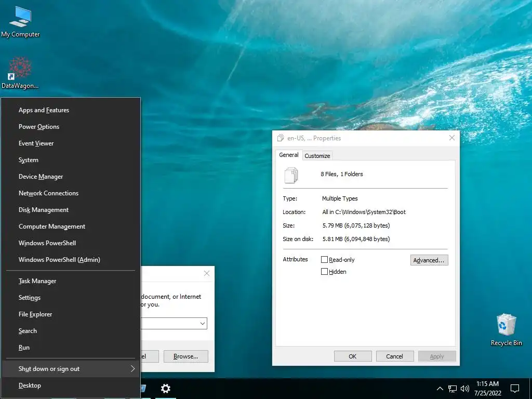Expand the Shut down or sign out submenu

[x=71, y=369]
